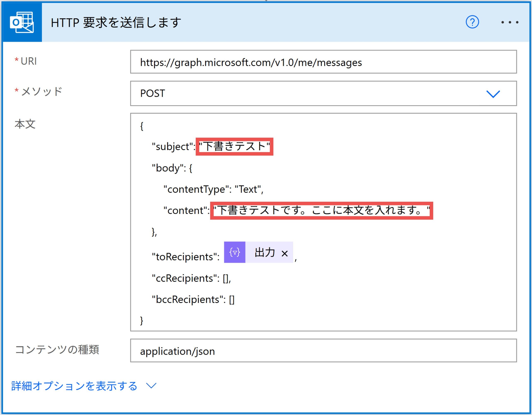Click the "body": { line
The image size is (532, 415).
172,168
